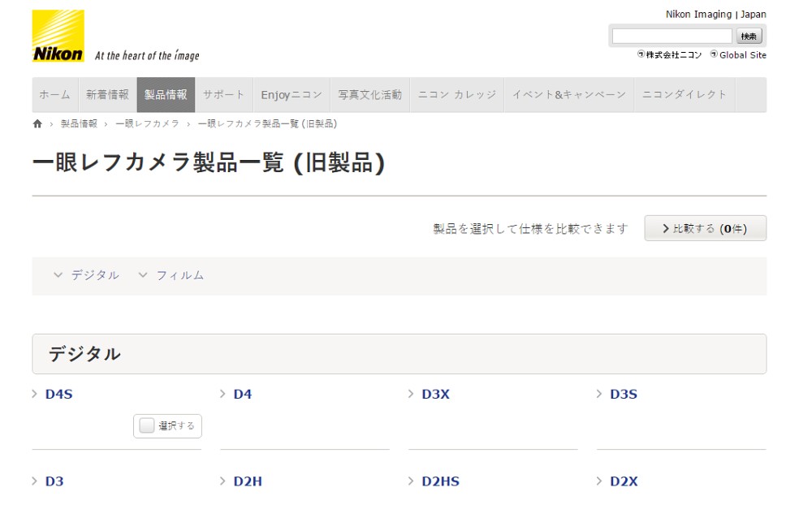This screenshot has height=518, width=812.
Task: Click the 検索 search button
Action: point(749,37)
